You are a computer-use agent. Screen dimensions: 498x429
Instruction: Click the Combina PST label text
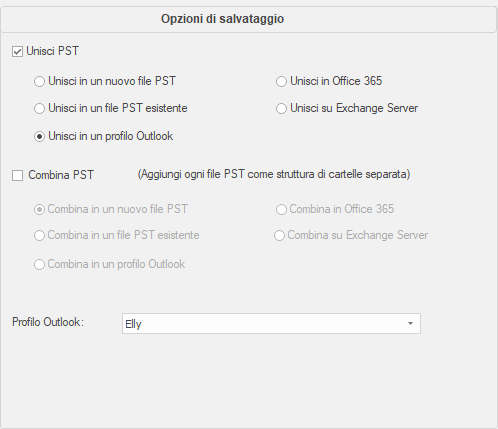tap(61, 175)
